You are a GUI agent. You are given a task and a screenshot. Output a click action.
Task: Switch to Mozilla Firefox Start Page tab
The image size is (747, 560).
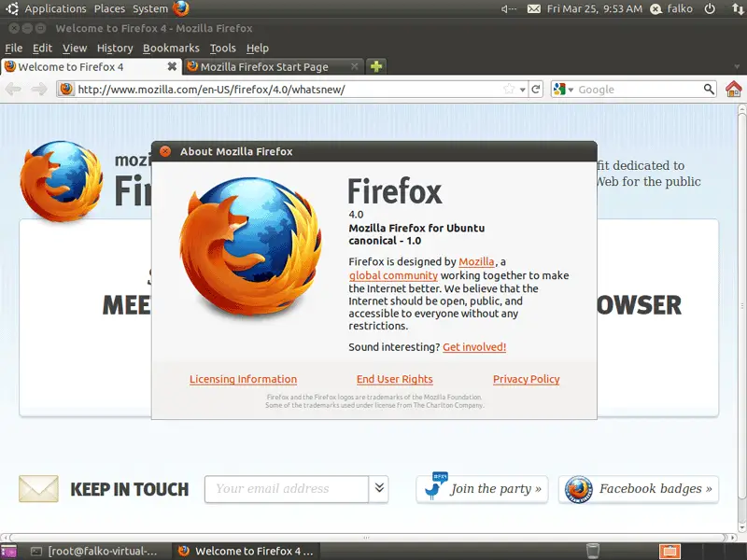point(274,66)
